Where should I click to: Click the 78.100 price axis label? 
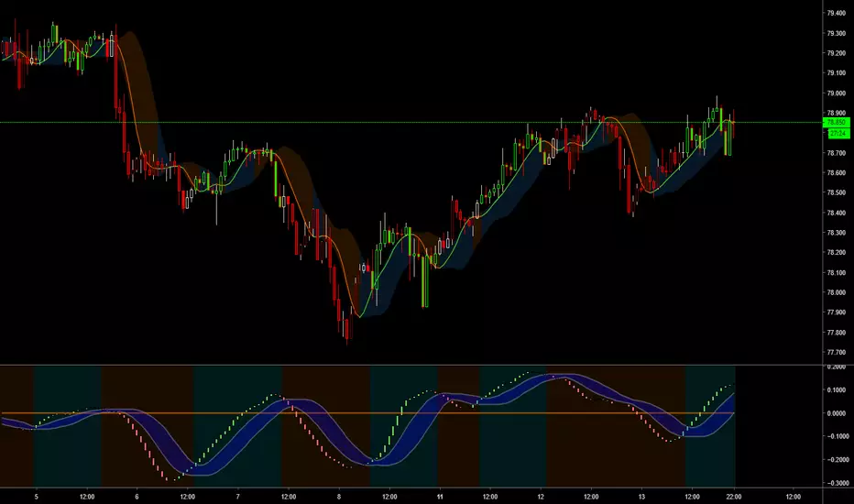[836, 273]
